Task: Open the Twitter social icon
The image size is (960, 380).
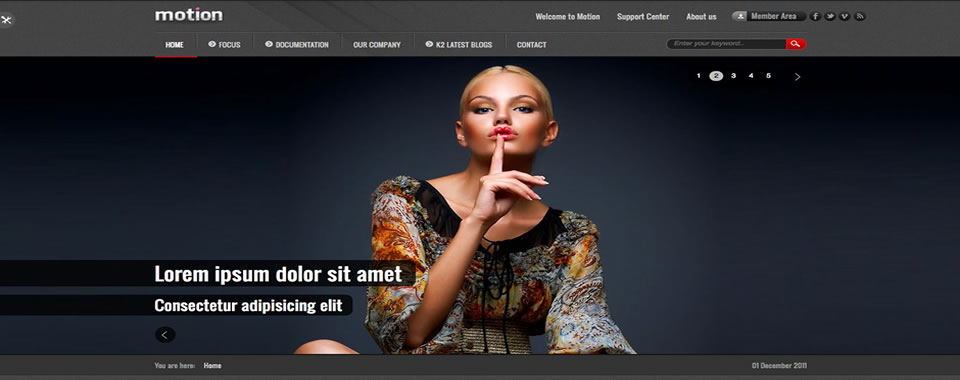Action: [x=830, y=17]
